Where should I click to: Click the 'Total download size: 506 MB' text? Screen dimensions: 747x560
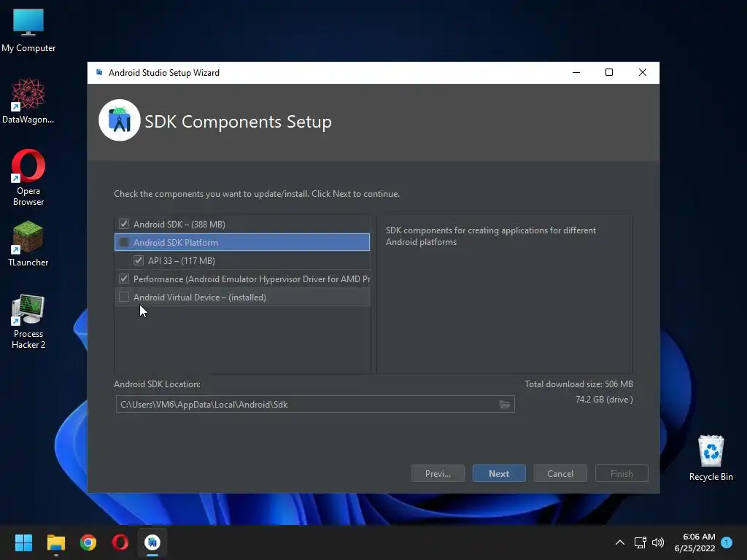click(578, 384)
